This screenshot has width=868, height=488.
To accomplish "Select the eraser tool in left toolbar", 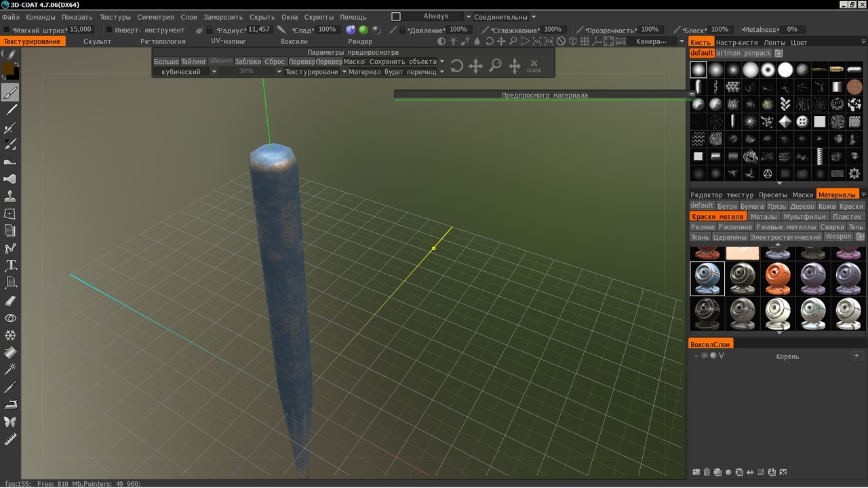I will coord(10,301).
